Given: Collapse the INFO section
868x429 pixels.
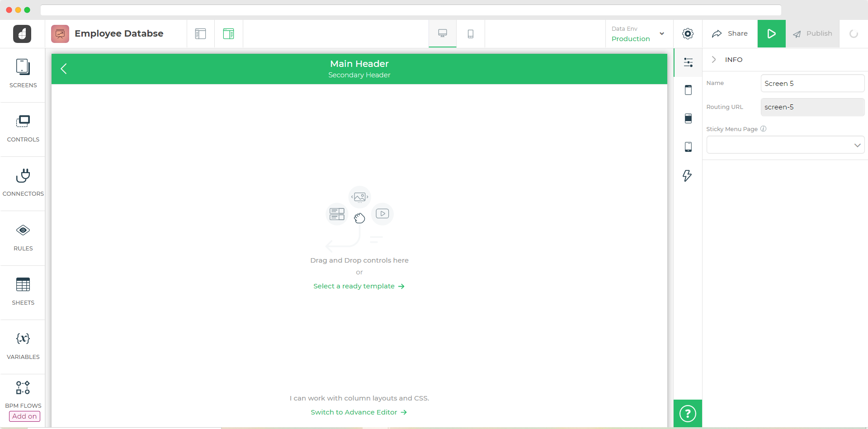Looking at the screenshot, I should 714,60.
